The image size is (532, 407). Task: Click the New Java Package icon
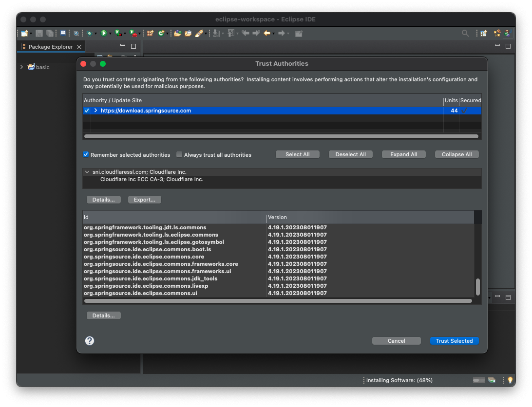tap(150, 33)
